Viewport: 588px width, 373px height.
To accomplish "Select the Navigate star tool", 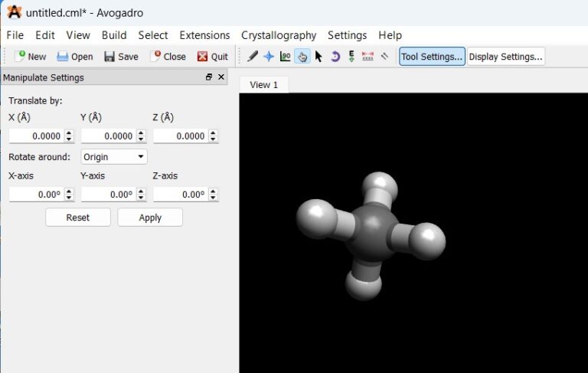I will click(x=269, y=56).
